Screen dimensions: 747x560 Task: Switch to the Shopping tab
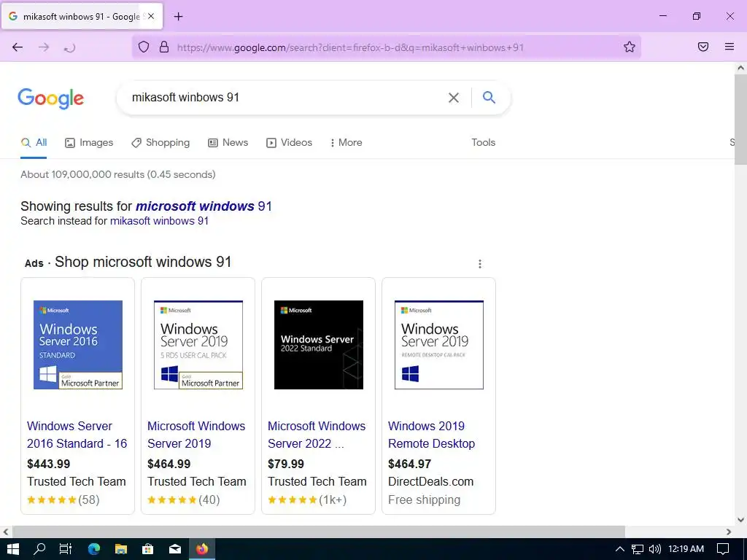tap(160, 142)
